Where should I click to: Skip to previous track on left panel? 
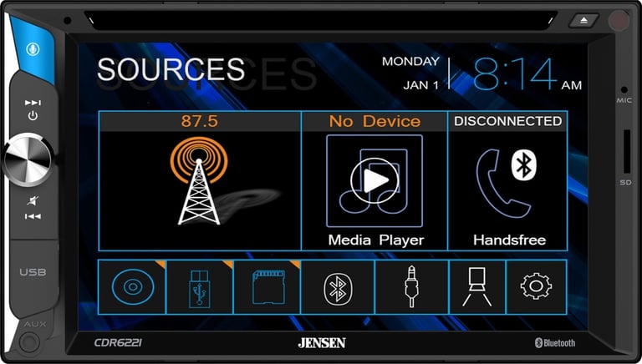[33, 216]
